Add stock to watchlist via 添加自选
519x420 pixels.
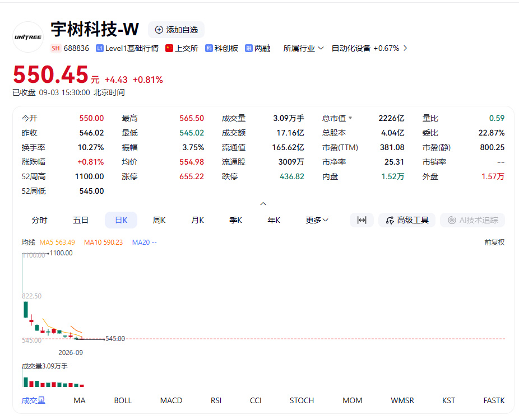point(176,30)
